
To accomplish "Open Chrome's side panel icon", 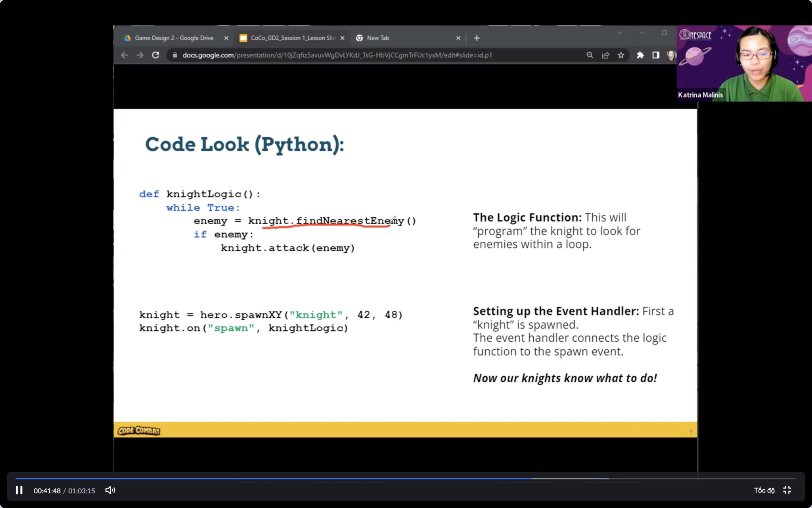I will click(x=656, y=55).
